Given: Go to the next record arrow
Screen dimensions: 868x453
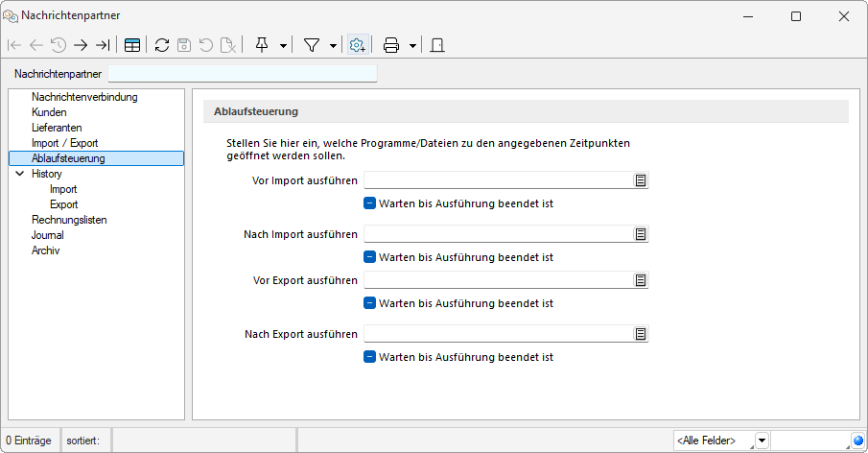Looking at the screenshot, I should [x=81, y=45].
